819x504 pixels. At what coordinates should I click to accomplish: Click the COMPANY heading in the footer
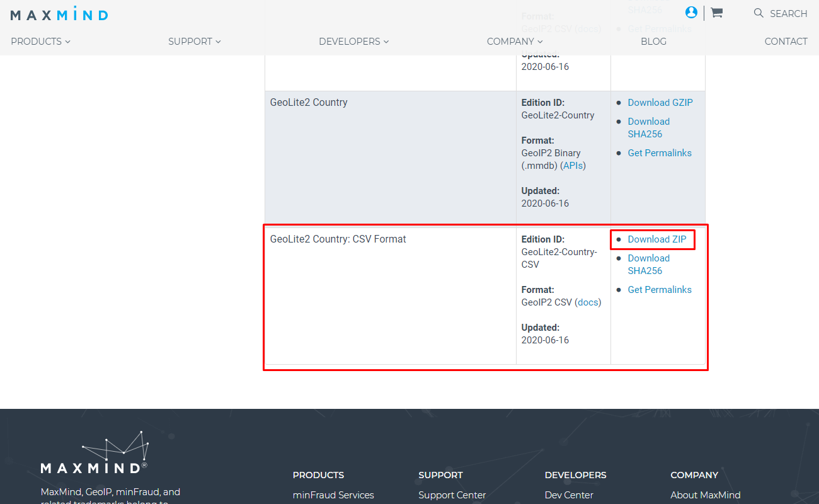694,475
